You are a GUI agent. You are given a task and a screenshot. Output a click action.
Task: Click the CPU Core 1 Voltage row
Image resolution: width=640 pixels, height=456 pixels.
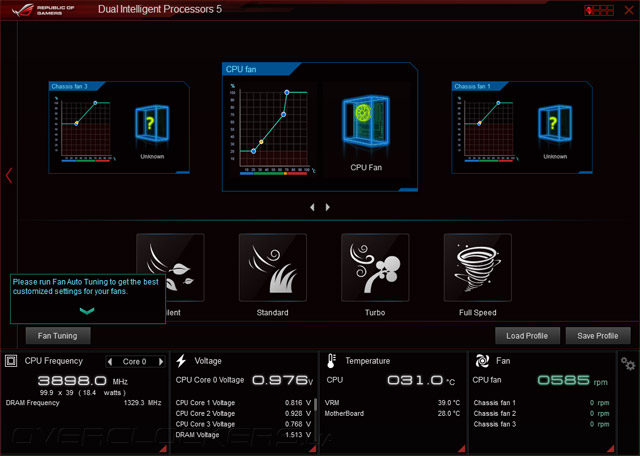point(243,403)
